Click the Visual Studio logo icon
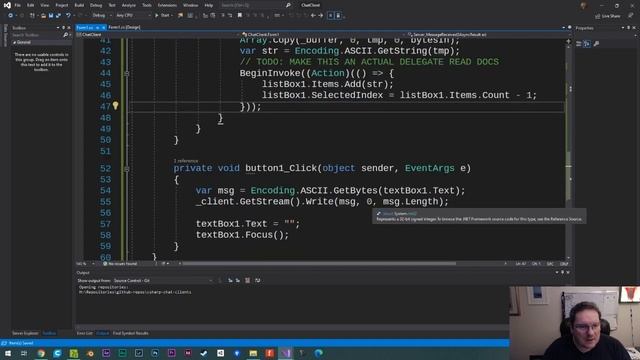The width and height of the screenshot is (640, 360). point(7,5)
